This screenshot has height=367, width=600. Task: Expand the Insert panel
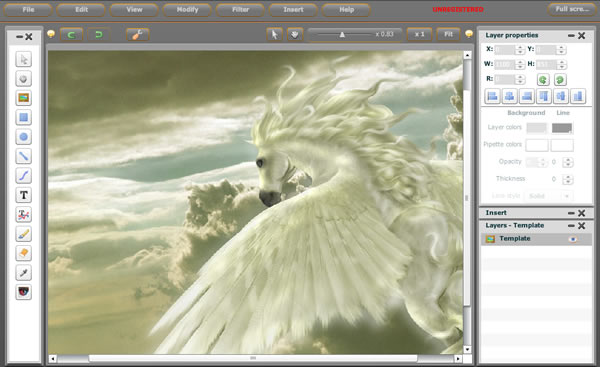click(x=571, y=213)
